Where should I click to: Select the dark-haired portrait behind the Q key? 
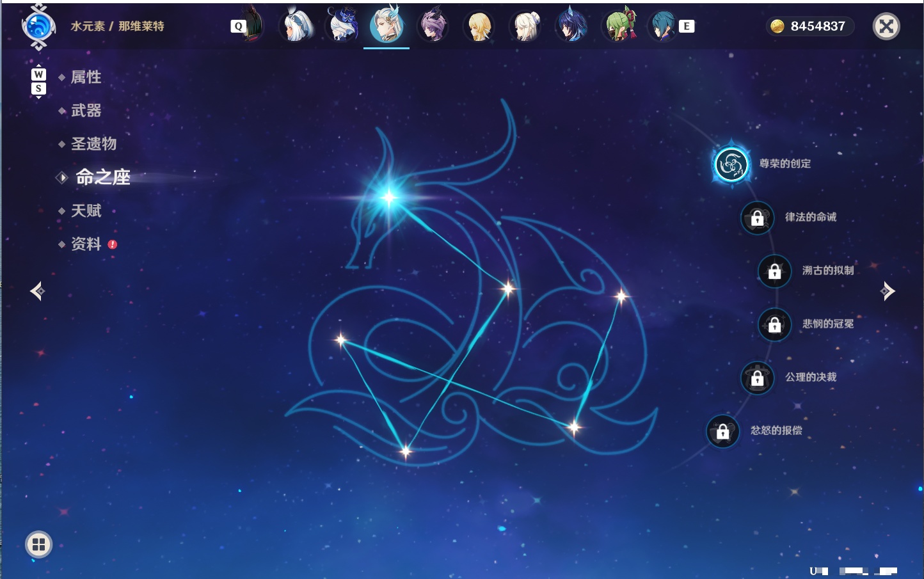253,24
